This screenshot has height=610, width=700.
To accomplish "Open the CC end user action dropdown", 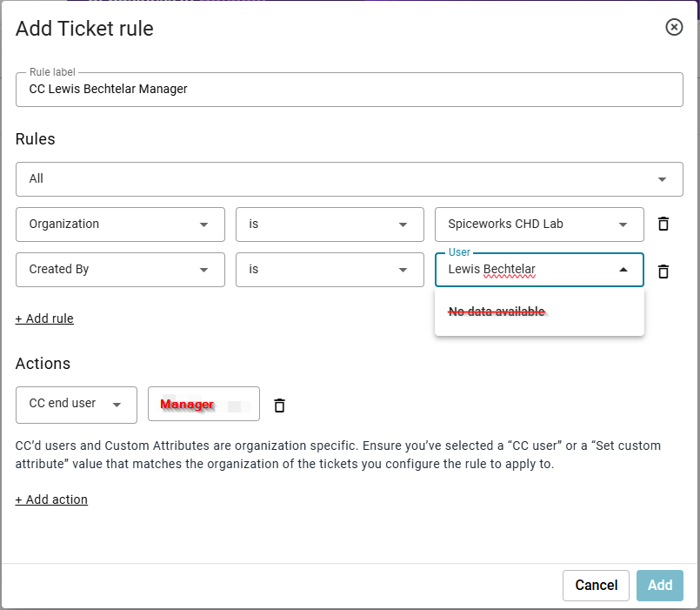I will click(76, 404).
